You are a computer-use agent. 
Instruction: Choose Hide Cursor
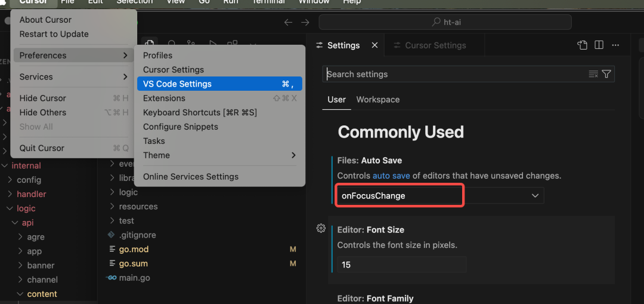tap(73, 99)
